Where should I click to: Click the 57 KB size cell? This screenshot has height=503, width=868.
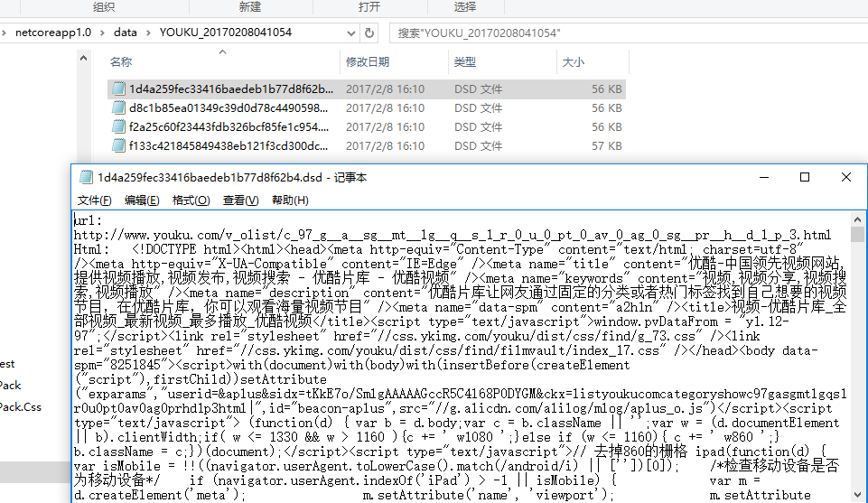(607, 145)
